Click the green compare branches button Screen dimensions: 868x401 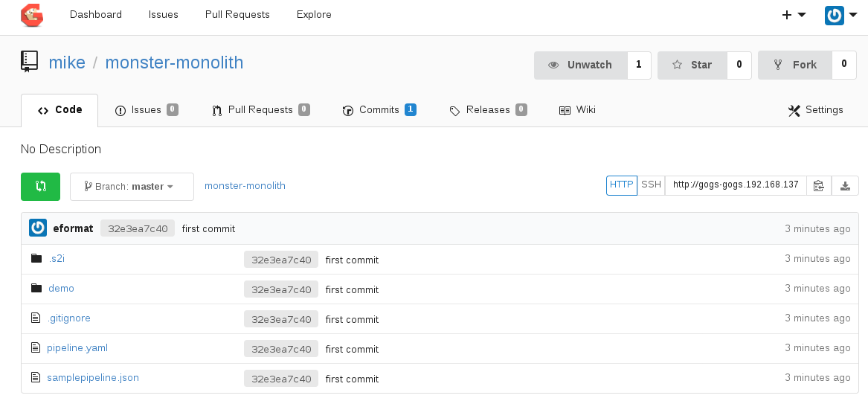pyautogui.click(x=40, y=187)
